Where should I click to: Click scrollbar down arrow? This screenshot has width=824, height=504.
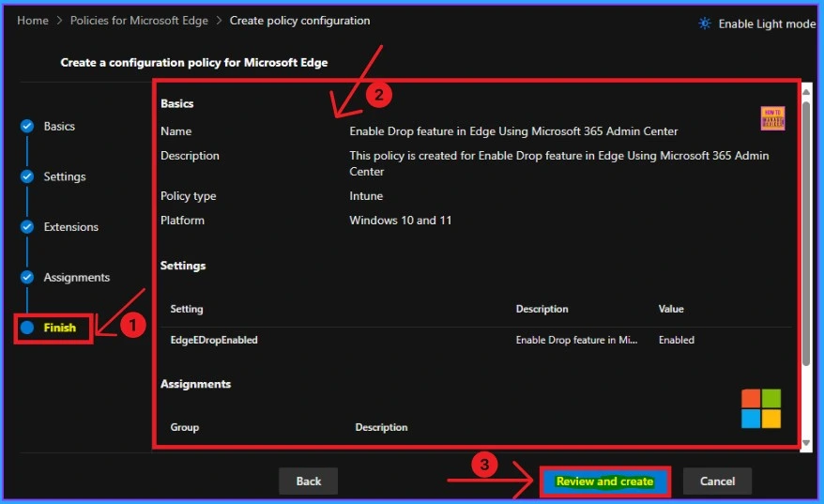[x=806, y=443]
